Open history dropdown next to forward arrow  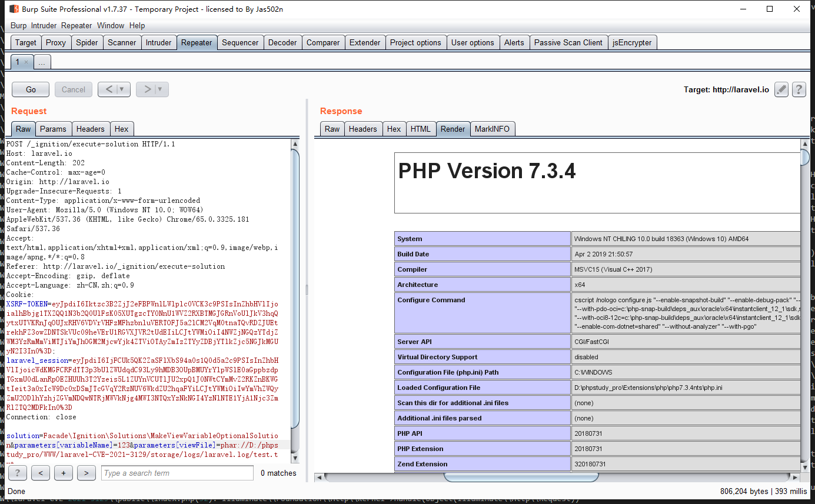point(162,89)
